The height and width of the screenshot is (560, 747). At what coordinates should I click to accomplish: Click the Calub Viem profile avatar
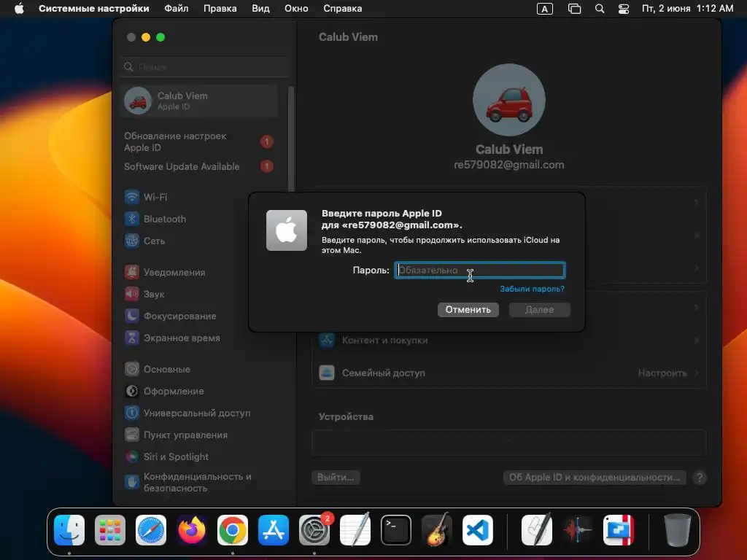[x=508, y=100]
